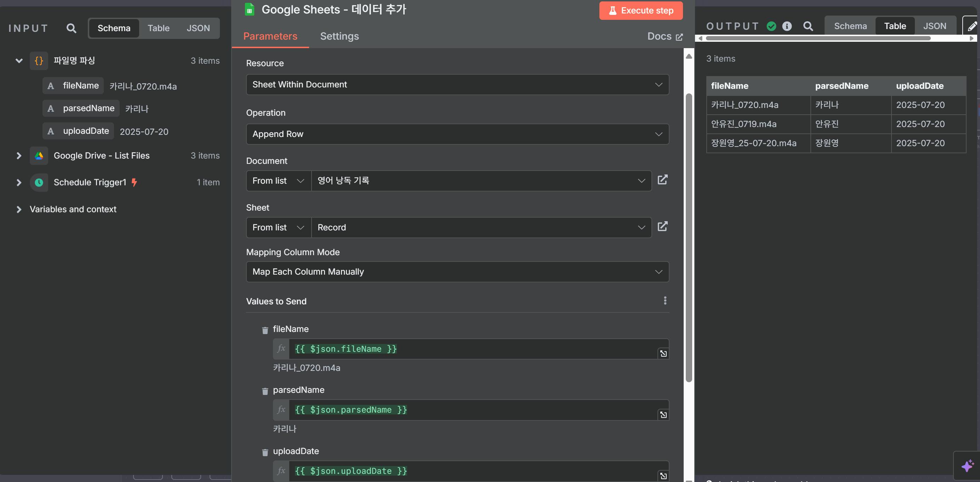Open the Parameters tab
Screen dimensions: 980x482
click(x=270, y=36)
